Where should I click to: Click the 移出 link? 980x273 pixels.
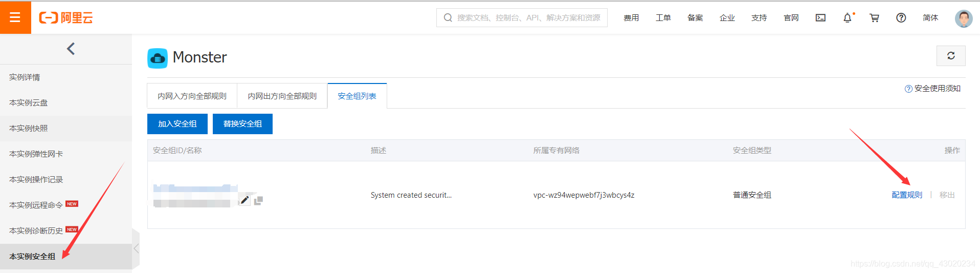click(x=947, y=195)
